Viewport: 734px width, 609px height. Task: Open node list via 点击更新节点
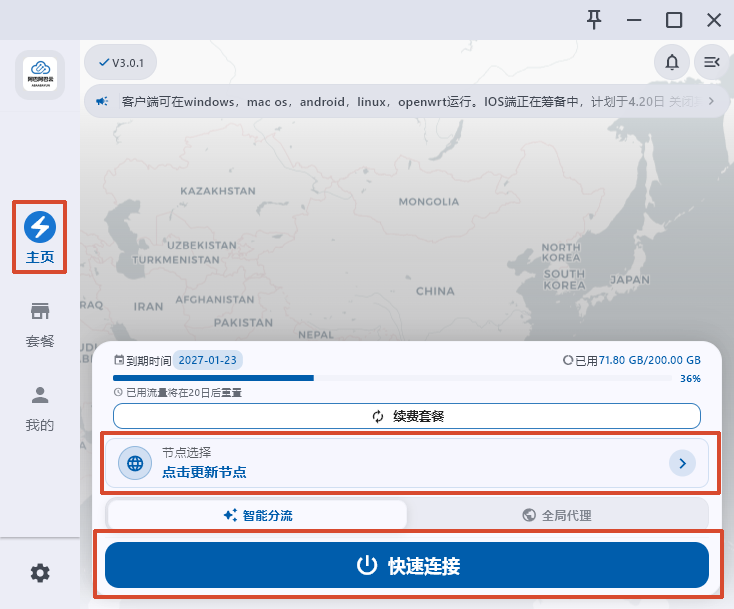point(204,472)
